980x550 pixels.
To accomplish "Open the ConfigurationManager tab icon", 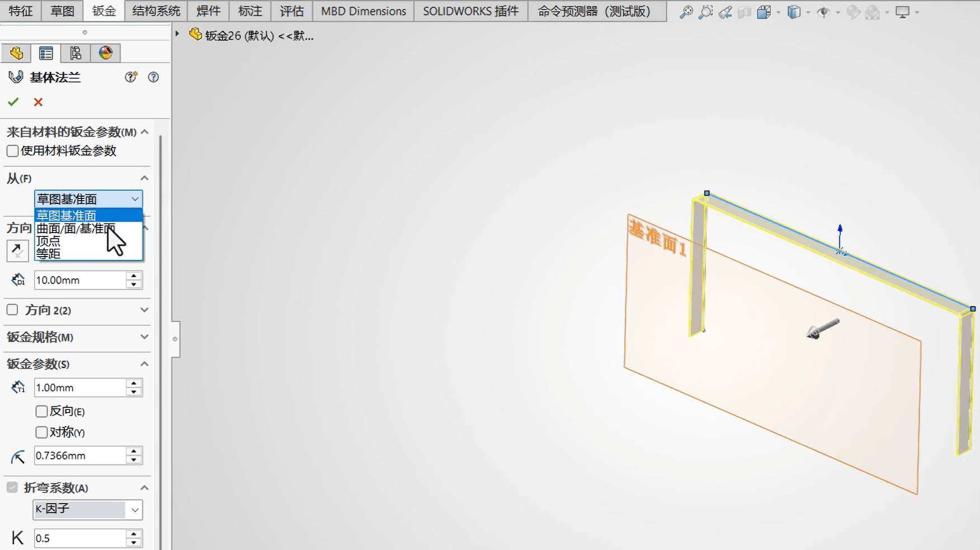I will point(75,53).
